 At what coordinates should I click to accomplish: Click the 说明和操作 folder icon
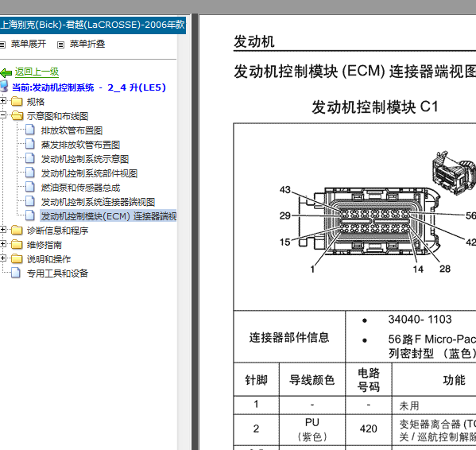[x=17, y=259]
